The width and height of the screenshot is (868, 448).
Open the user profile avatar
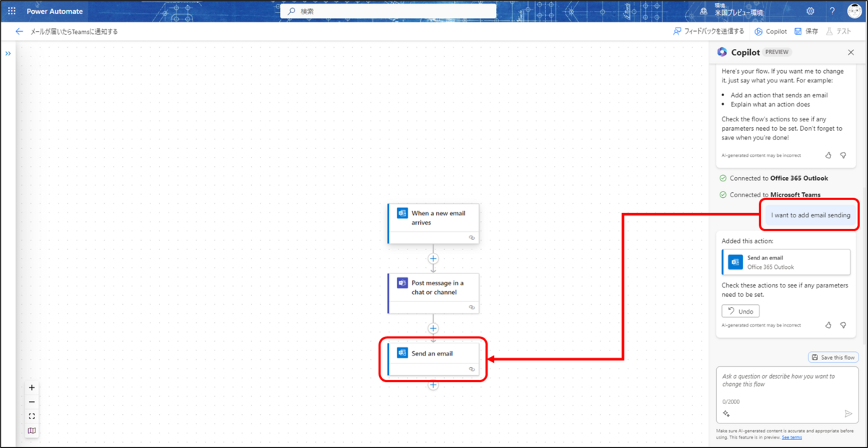point(854,11)
